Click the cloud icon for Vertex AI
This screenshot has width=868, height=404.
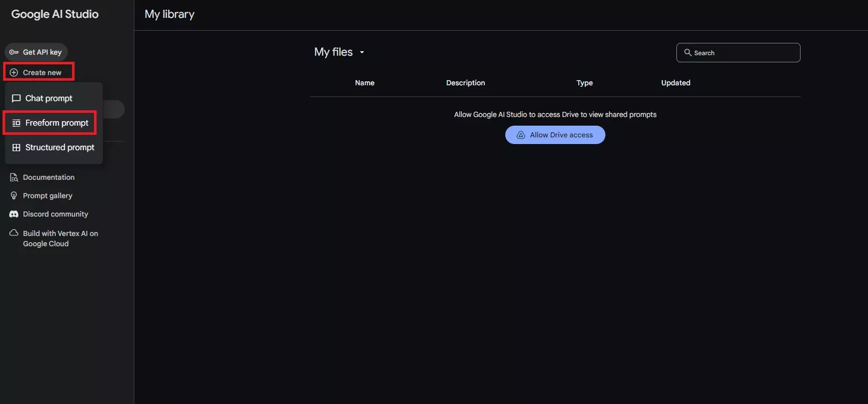[x=14, y=233]
